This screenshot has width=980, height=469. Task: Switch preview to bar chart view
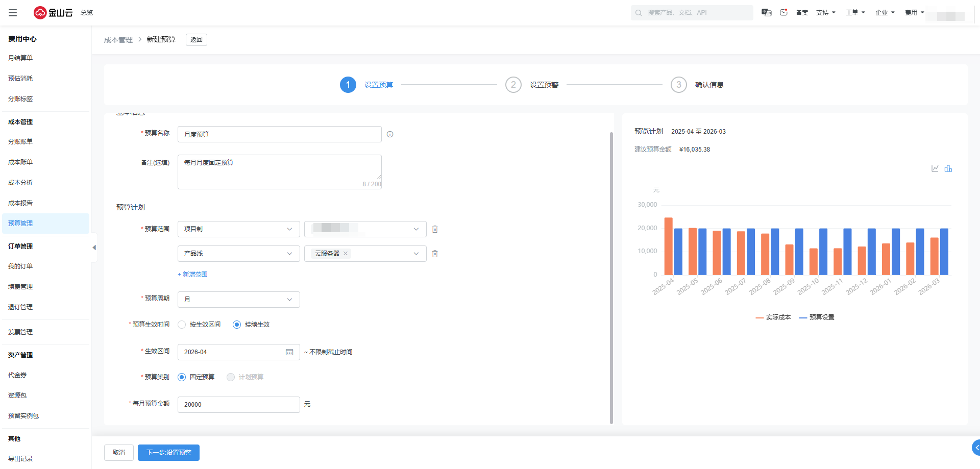948,168
